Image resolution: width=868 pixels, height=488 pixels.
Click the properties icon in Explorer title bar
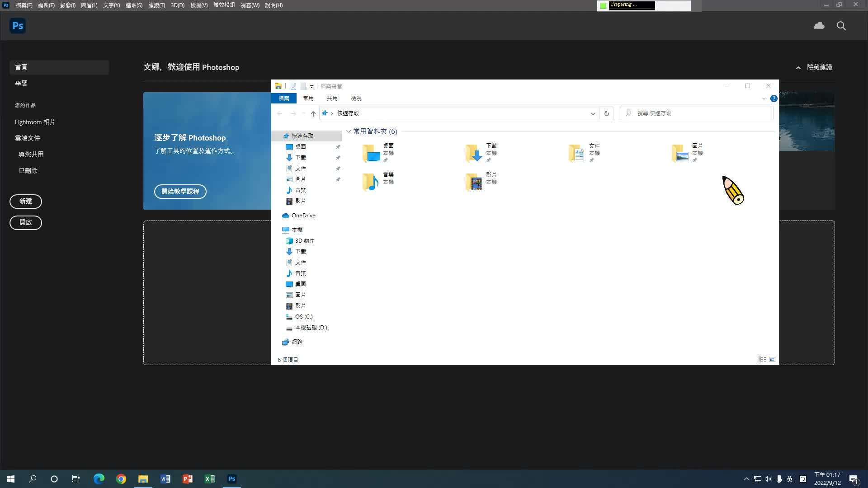pos(293,86)
